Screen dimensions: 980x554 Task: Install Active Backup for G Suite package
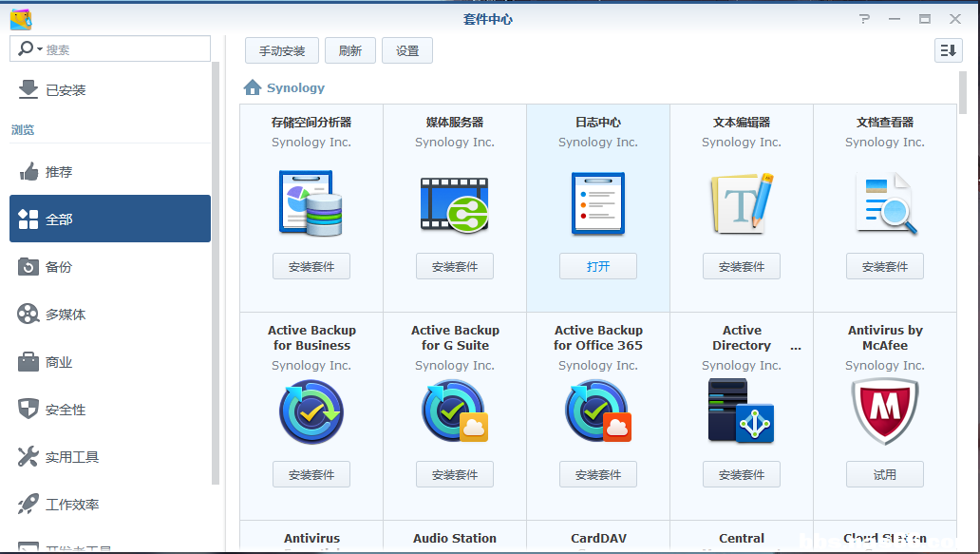click(454, 474)
